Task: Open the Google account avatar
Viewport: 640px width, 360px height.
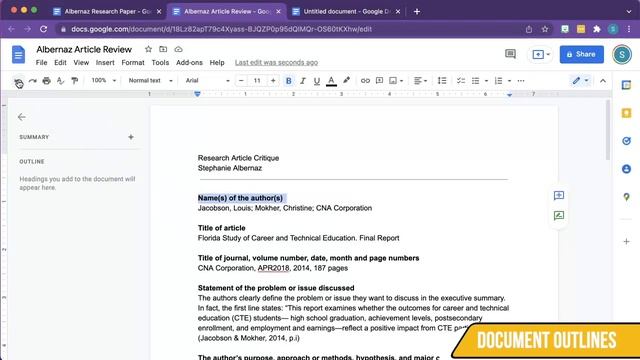Action: [x=622, y=54]
